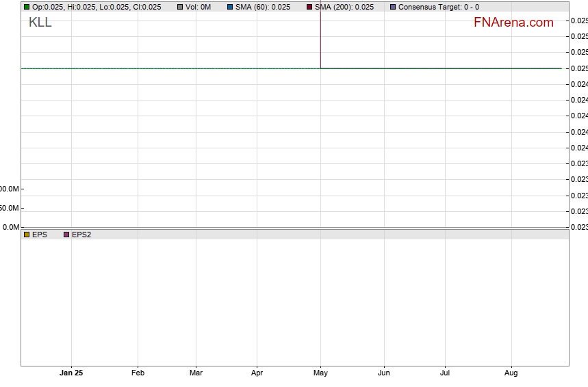Click the 0.0M volume axis label
The height and width of the screenshot is (387, 588).
click(x=10, y=227)
